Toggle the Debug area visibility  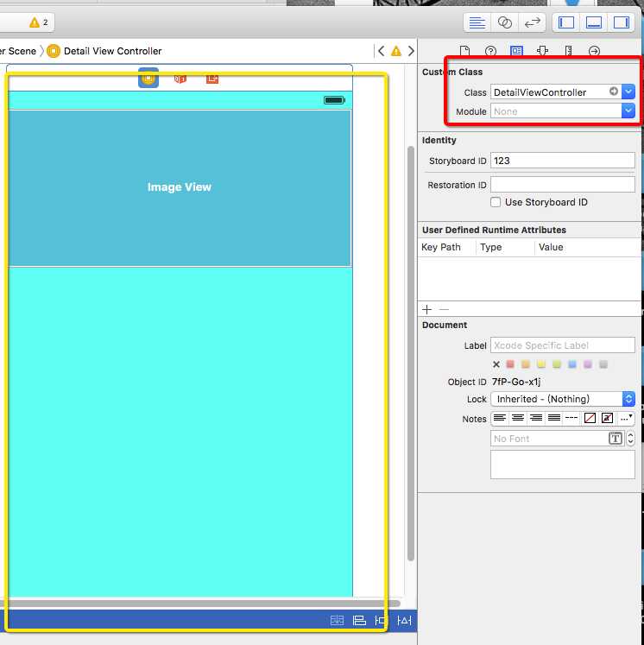coord(593,22)
